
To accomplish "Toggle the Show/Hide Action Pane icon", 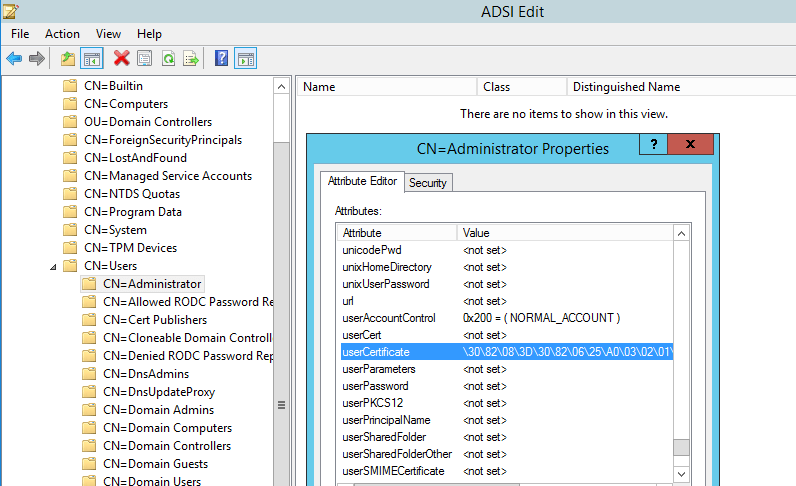I will point(245,59).
